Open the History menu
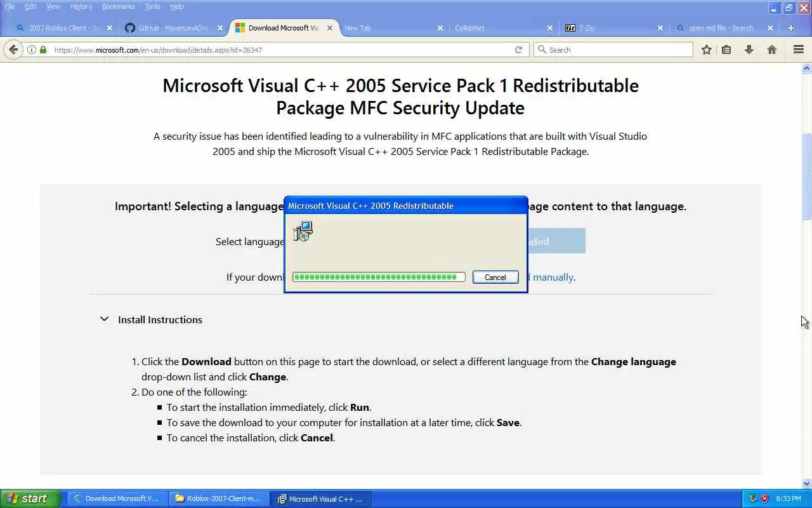 click(81, 6)
